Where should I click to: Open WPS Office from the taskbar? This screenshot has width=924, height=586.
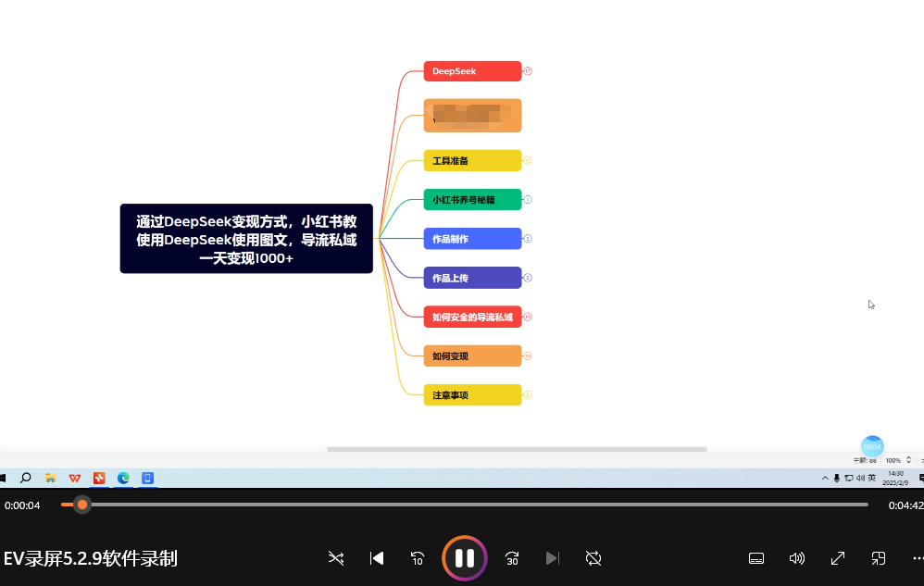[x=74, y=478]
